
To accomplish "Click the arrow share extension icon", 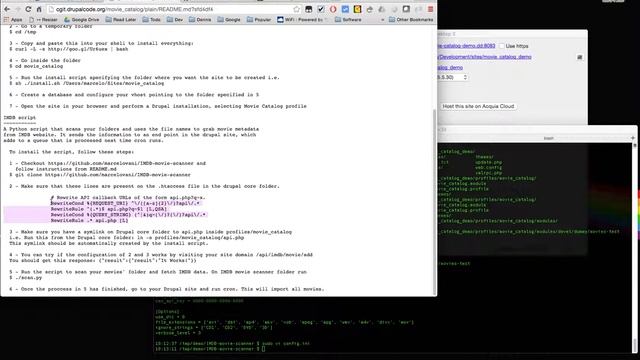I will (370, 9).
